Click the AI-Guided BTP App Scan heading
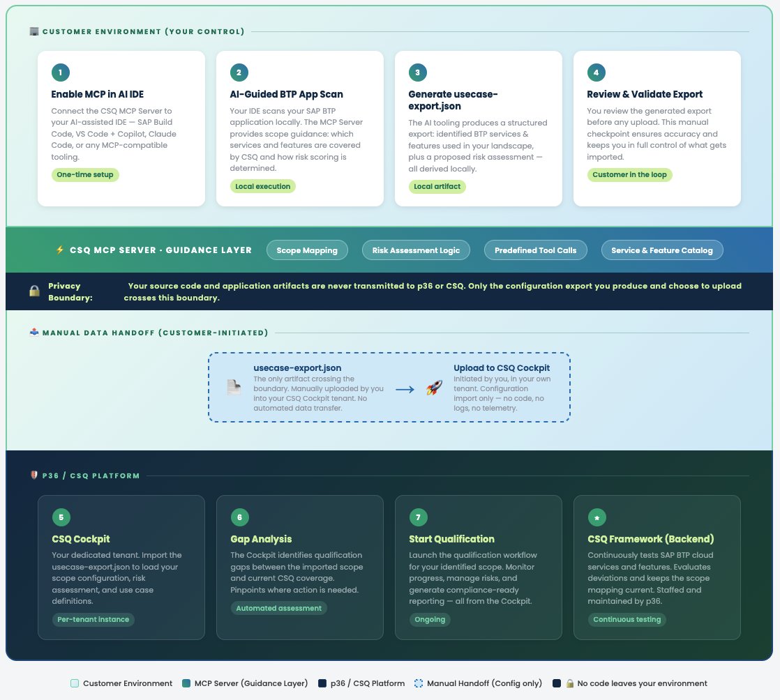 click(x=287, y=94)
